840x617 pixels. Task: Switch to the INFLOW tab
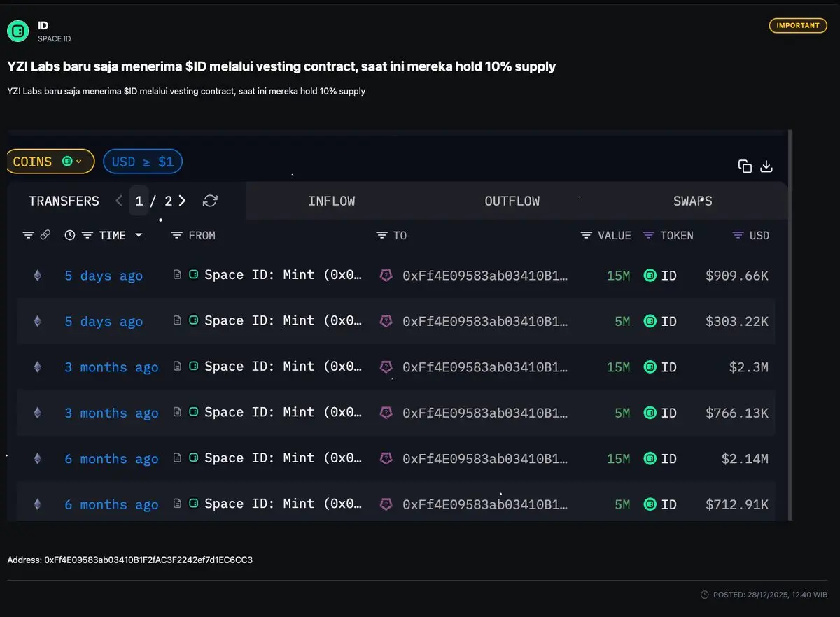[x=331, y=201]
